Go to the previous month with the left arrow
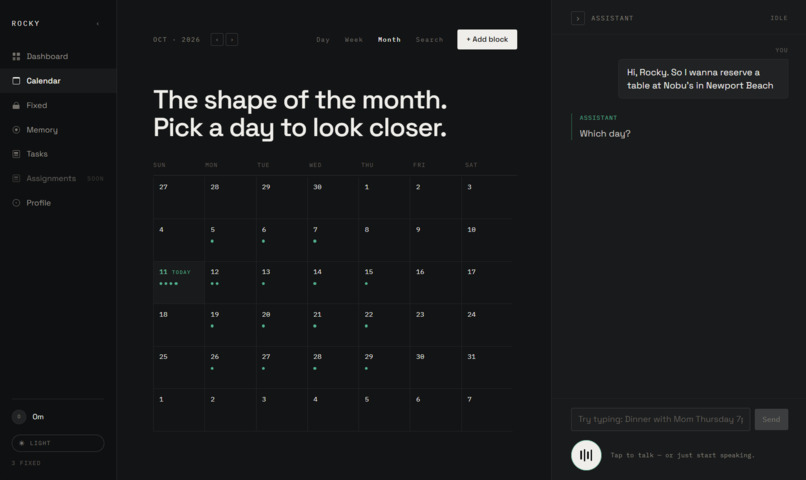This screenshot has width=806, height=480. point(217,40)
